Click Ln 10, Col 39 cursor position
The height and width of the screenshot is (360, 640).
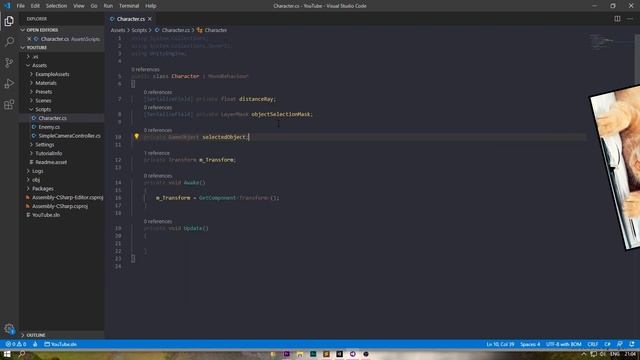pos(500,344)
